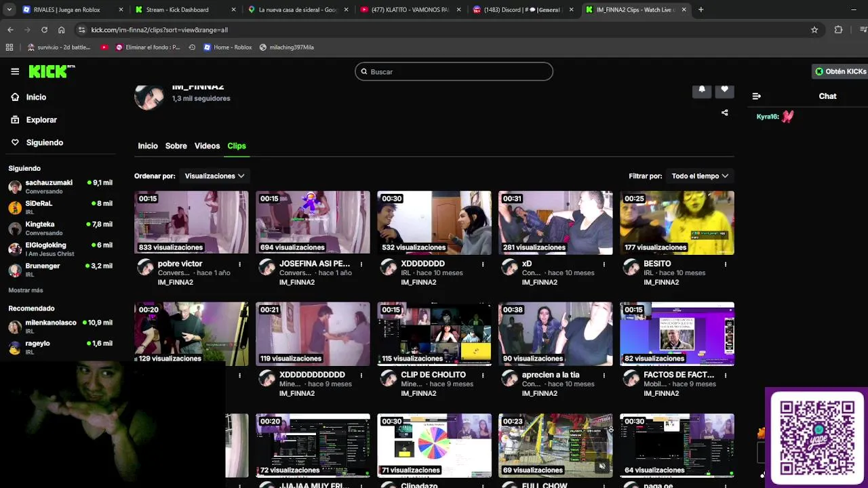Select the Clips channel tab
The image size is (868, 488).
(237, 146)
